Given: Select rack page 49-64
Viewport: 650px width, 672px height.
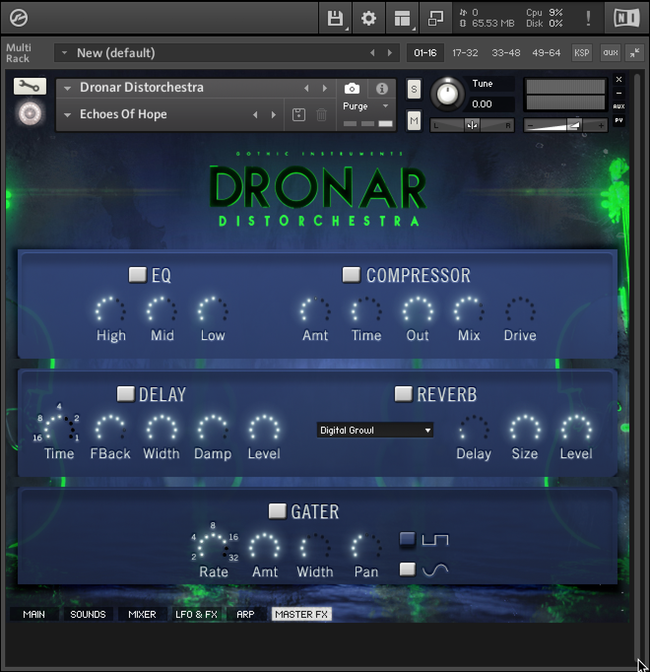Looking at the screenshot, I should point(546,53).
